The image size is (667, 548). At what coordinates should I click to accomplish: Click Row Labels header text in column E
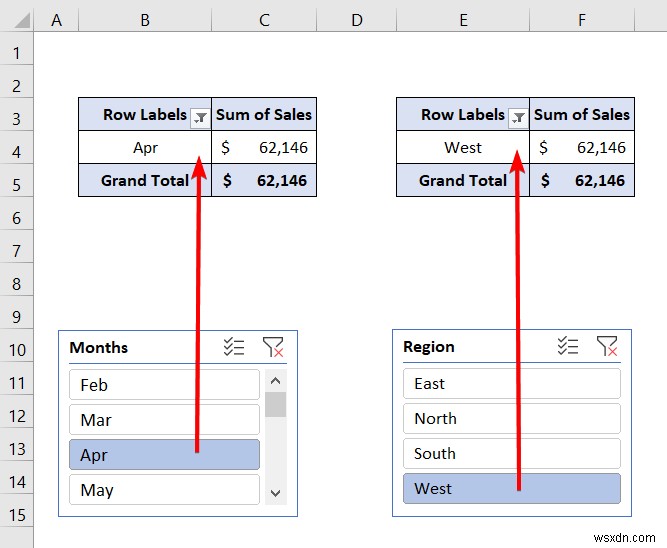pos(463,114)
